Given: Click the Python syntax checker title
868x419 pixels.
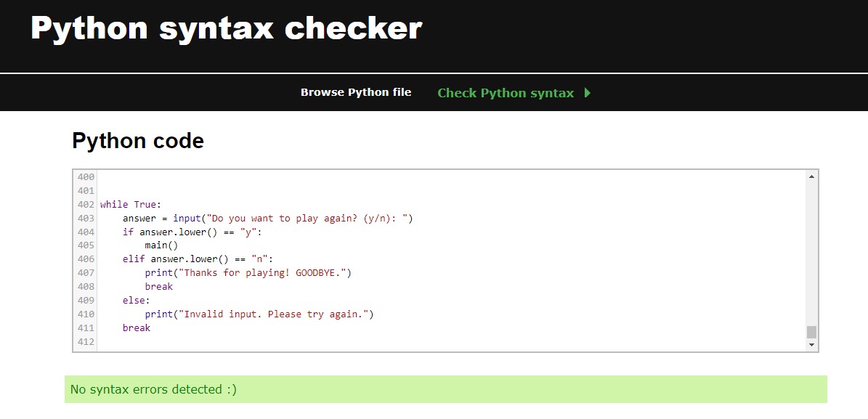Looking at the screenshot, I should [227, 28].
